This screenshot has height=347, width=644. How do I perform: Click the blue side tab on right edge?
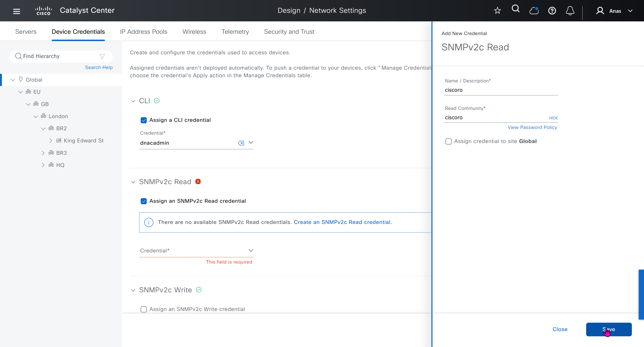tap(641, 294)
